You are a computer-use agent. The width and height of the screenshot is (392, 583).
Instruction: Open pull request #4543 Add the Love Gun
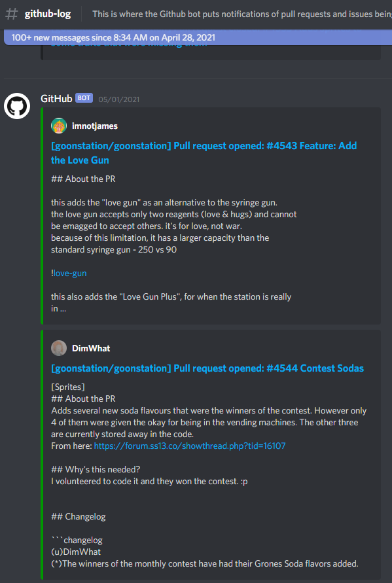204,153
